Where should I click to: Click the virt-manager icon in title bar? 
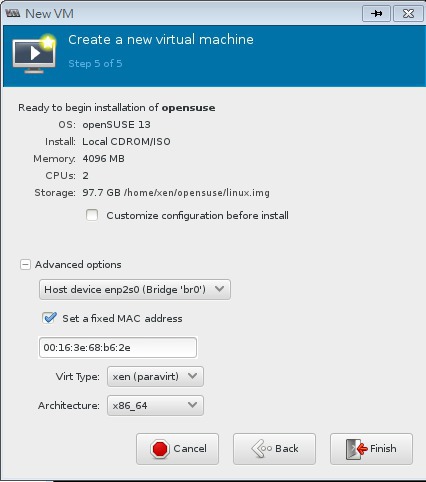[x=13, y=13]
